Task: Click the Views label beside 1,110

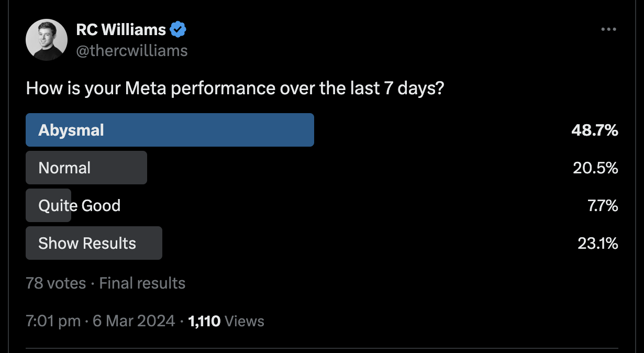Action: [244, 321]
